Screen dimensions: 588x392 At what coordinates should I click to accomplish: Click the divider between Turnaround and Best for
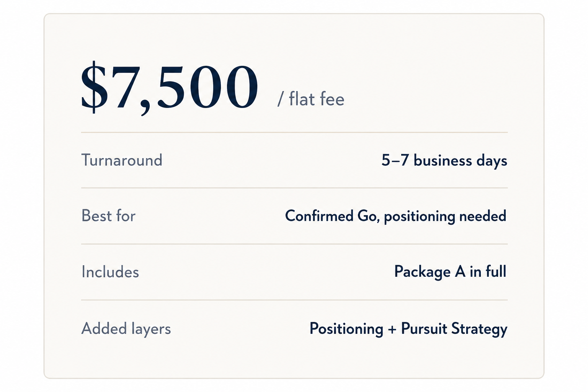[294, 188]
